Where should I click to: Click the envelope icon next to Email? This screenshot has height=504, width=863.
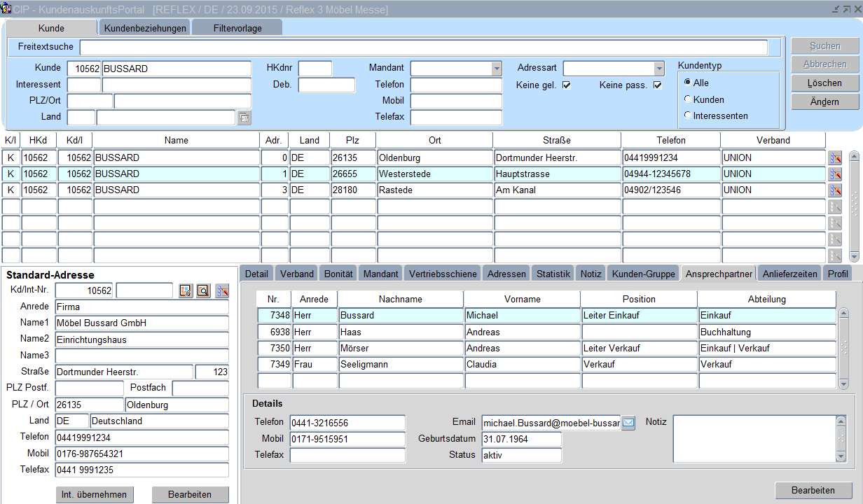click(628, 423)
